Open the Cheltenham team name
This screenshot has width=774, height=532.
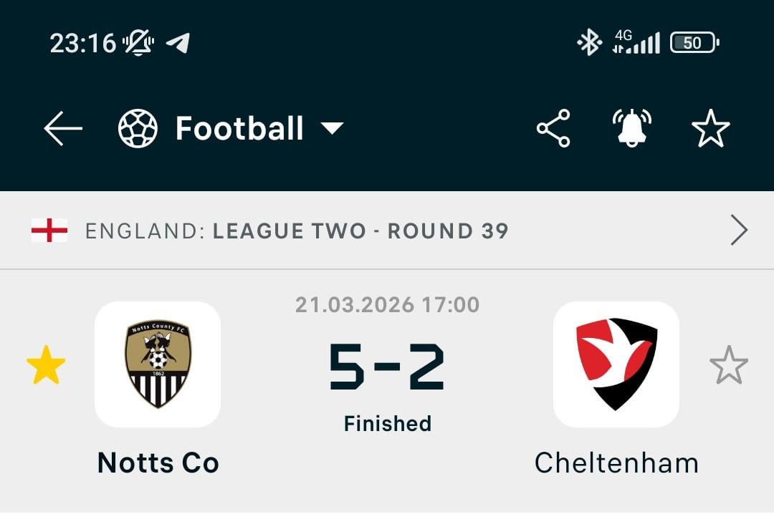616,463
